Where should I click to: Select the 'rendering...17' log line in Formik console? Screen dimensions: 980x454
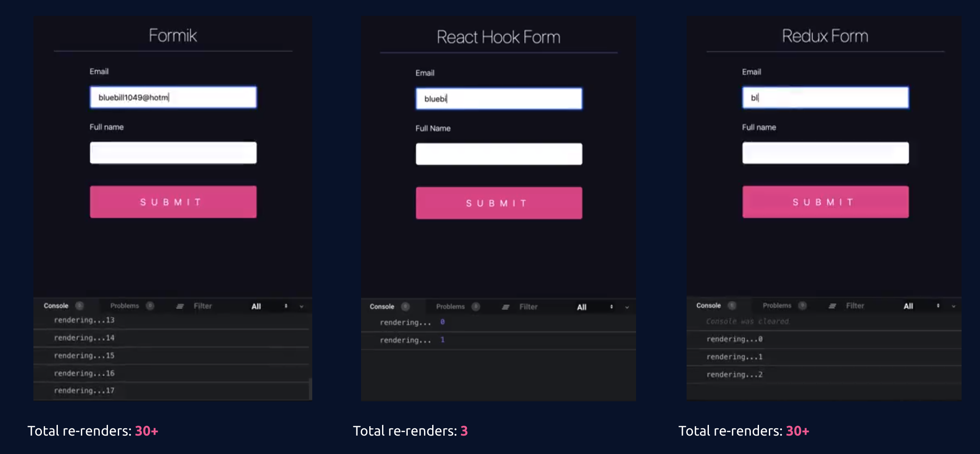171,391
